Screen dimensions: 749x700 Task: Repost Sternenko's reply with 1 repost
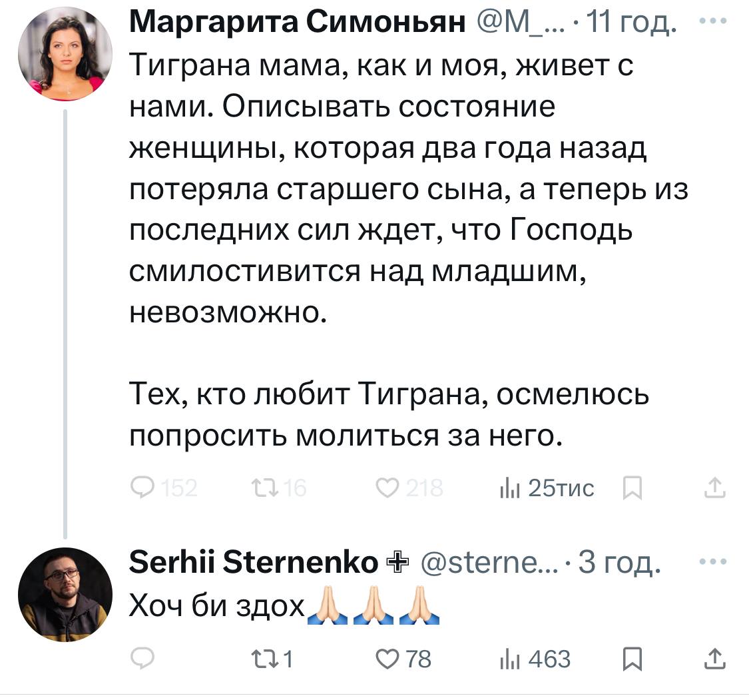coord(262,659)
